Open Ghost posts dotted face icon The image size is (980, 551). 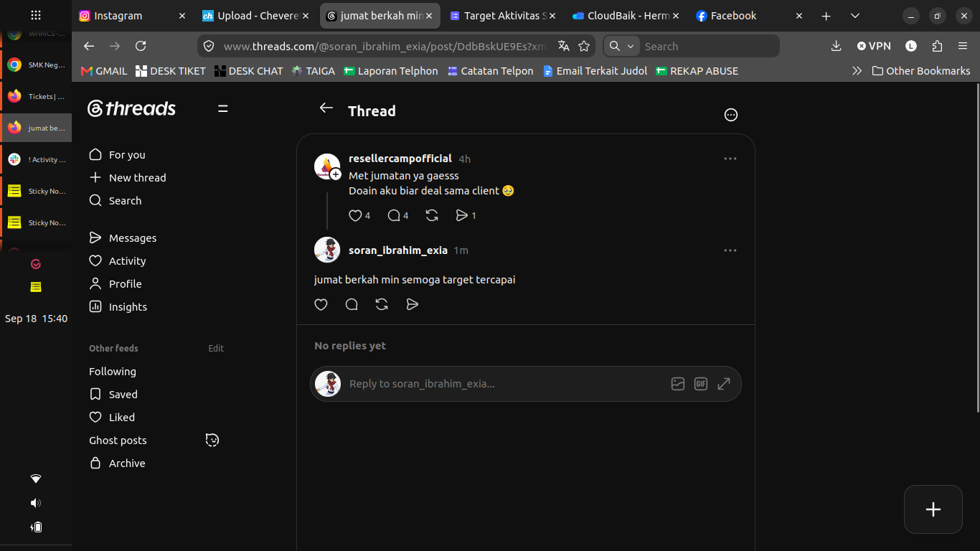[212, 440]
